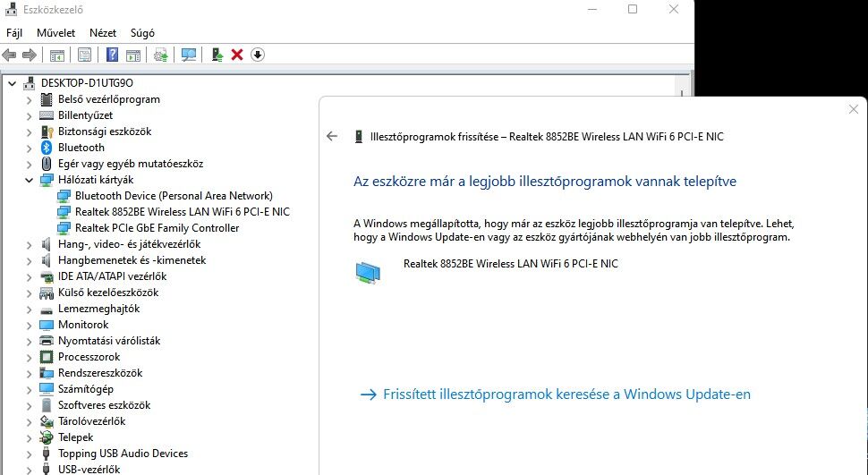Click the Bluetooth category icon
This screenshot has width=868, height=475.
click(47, 148)
